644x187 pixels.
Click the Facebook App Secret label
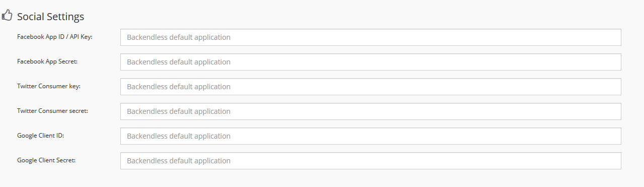tap(47, 61)
